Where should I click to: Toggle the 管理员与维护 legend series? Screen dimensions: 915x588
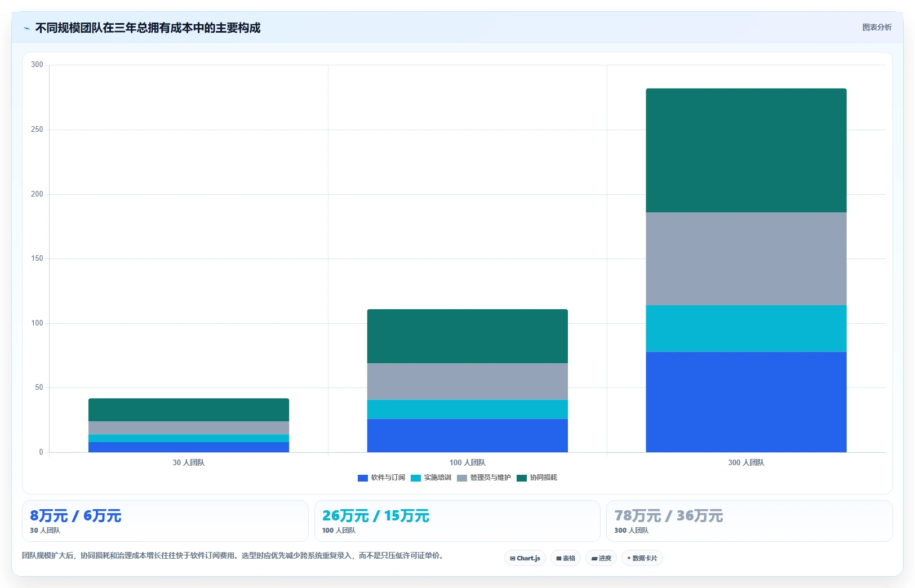(x=484, y=478)
